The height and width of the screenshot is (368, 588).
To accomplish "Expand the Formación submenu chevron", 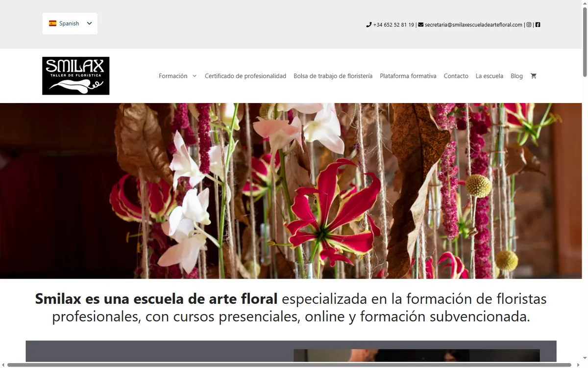I will click(195, 76).
